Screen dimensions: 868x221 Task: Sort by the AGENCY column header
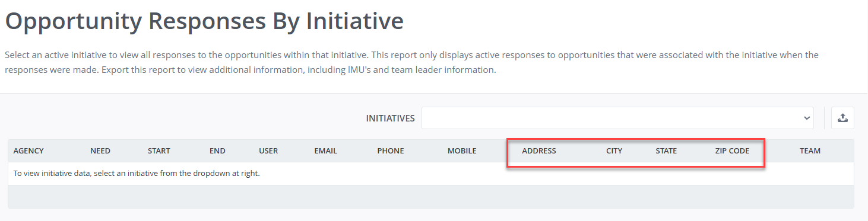28,150
